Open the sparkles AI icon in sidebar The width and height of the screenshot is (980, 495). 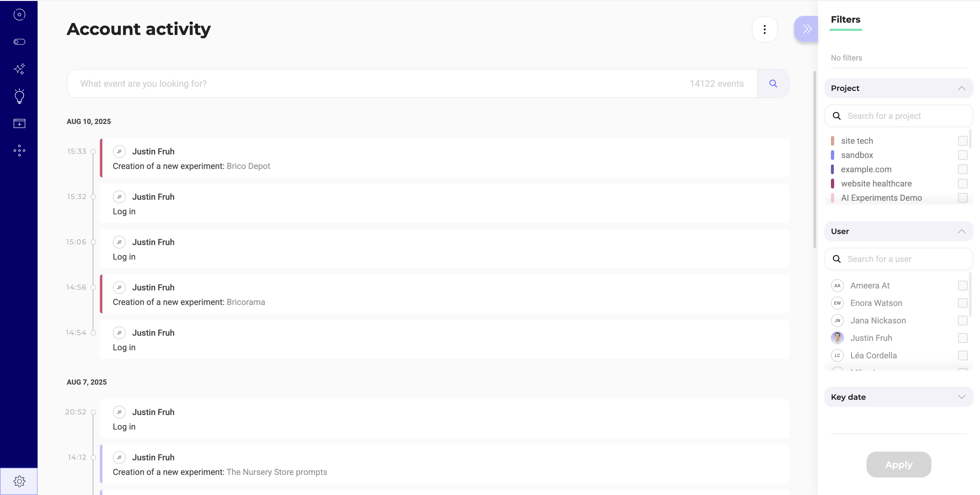(x=19, y=69)
